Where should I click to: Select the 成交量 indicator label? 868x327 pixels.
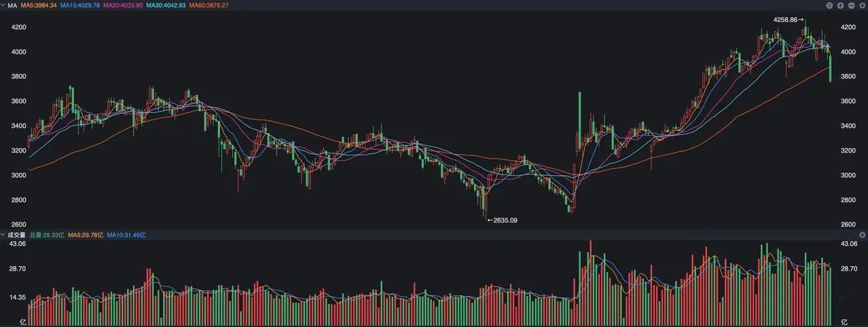(x=16, y=235)
